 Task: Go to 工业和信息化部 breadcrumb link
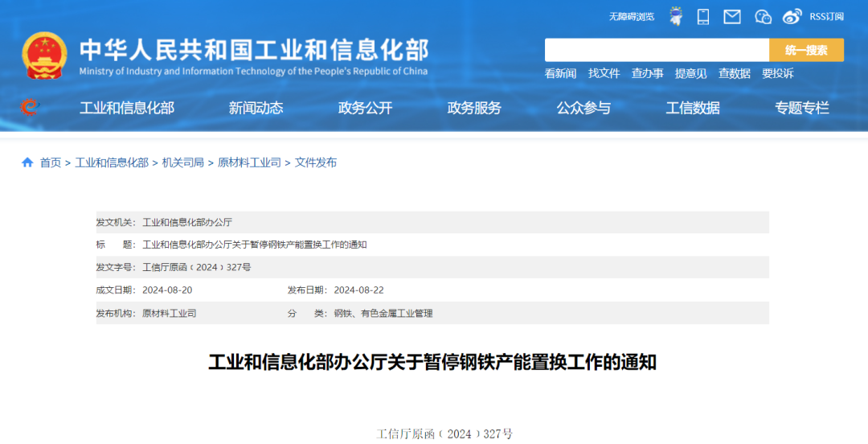(112, 162)
